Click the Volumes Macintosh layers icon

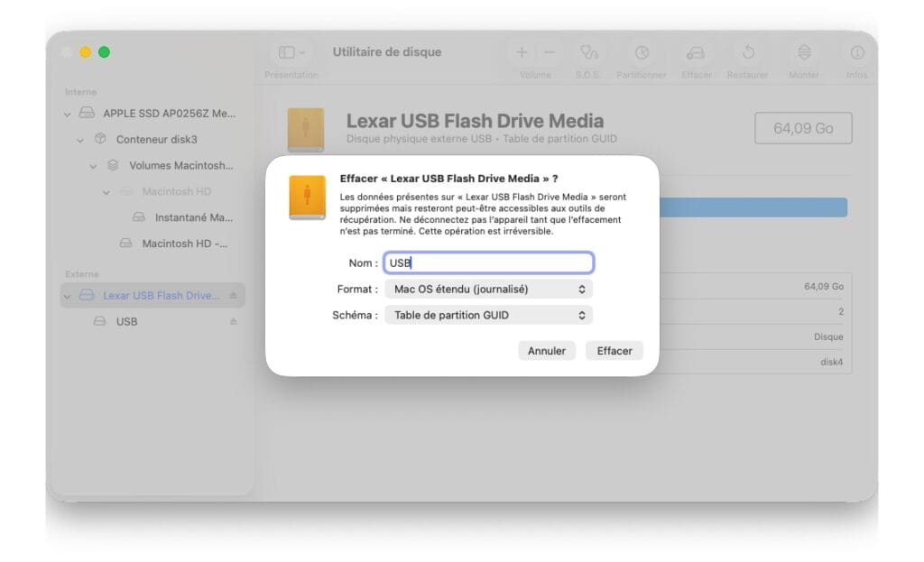coord(113,165)
